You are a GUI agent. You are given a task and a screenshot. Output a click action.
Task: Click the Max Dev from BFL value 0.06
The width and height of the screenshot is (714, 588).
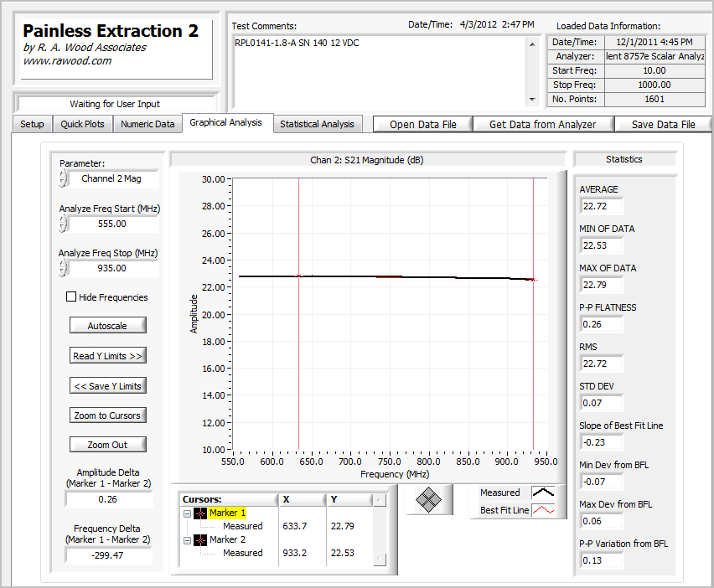click(x=601, y=521)
